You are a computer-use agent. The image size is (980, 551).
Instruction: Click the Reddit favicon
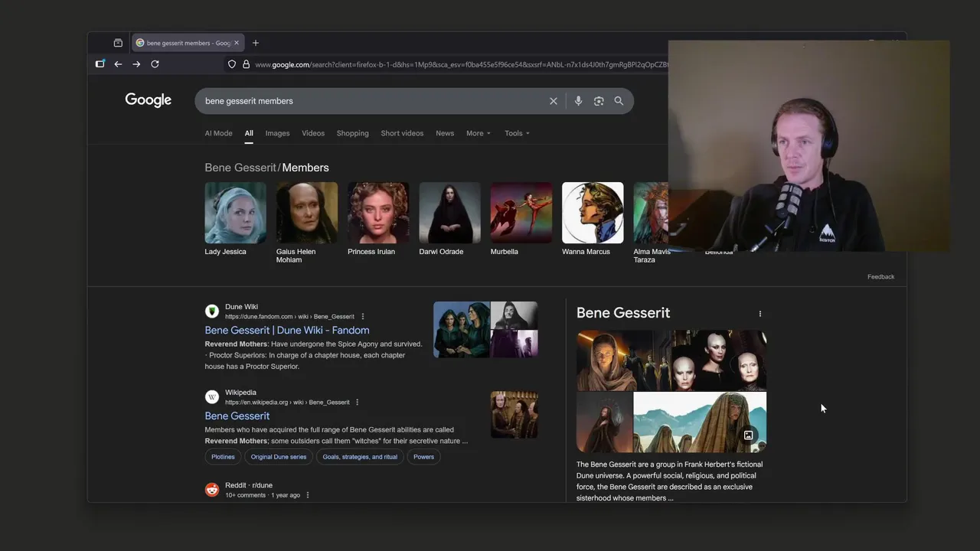pyautogui.click(x=212, y=490)
